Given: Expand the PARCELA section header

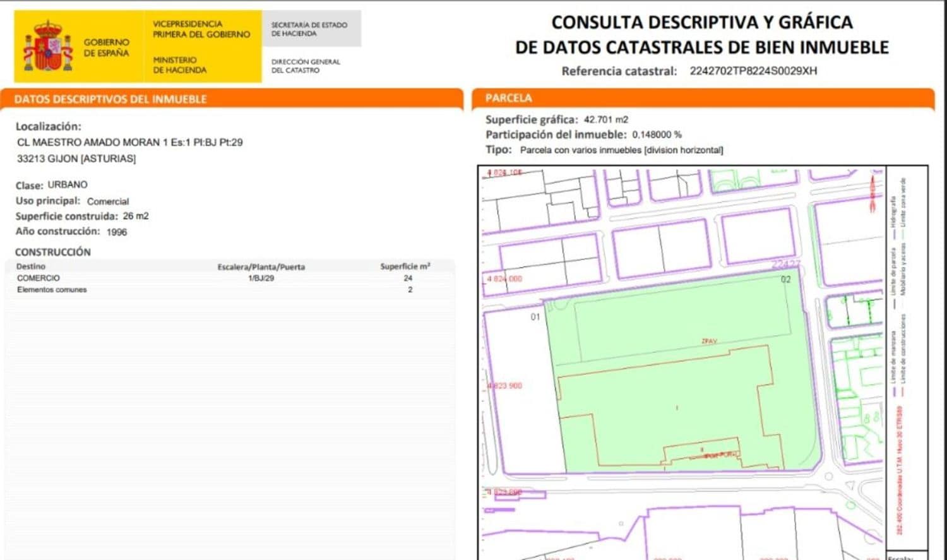Looking at the screenshot, I should [x=508, y=98].
